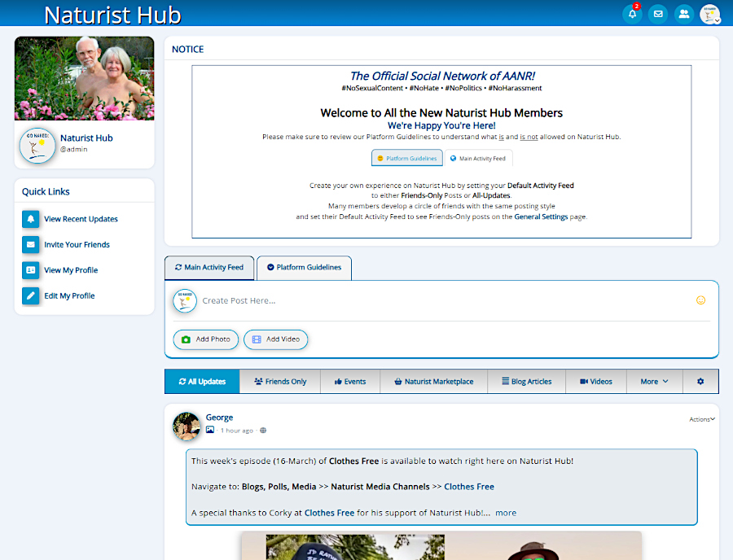Select the Main Activity Feed tab

(x=209, y=267)
